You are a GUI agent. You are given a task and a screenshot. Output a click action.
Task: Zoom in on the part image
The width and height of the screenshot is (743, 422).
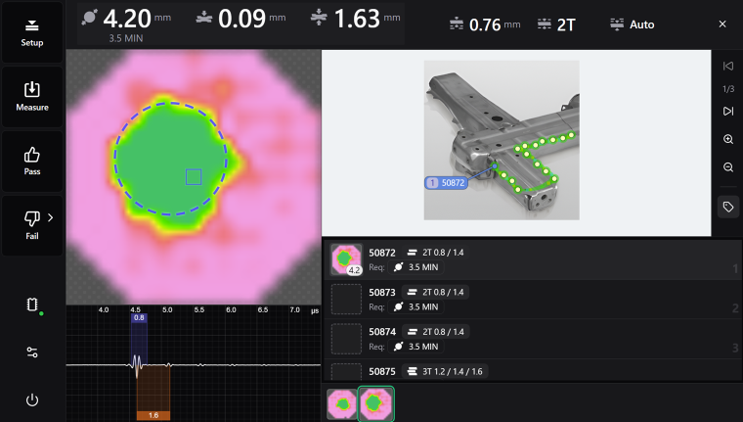tap(728, 140)
